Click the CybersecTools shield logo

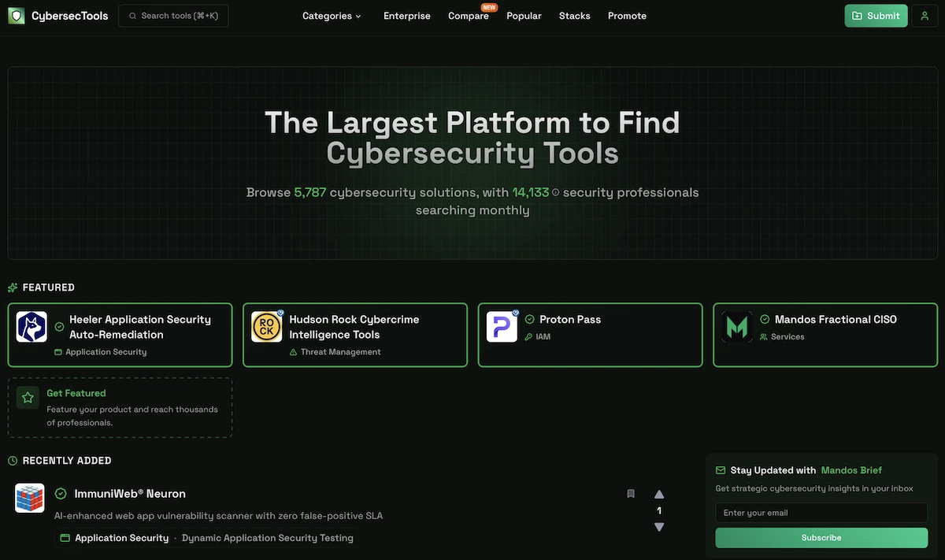[16, 15]
